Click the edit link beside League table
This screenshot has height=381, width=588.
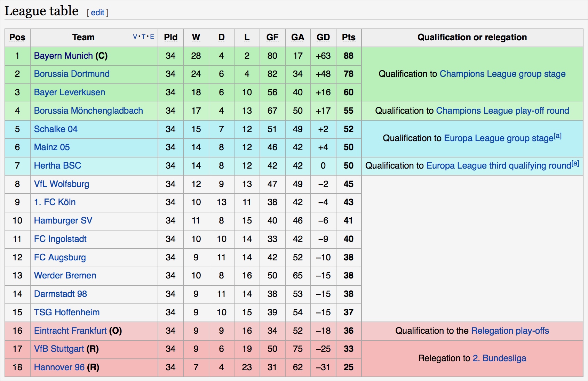(97, 13)
